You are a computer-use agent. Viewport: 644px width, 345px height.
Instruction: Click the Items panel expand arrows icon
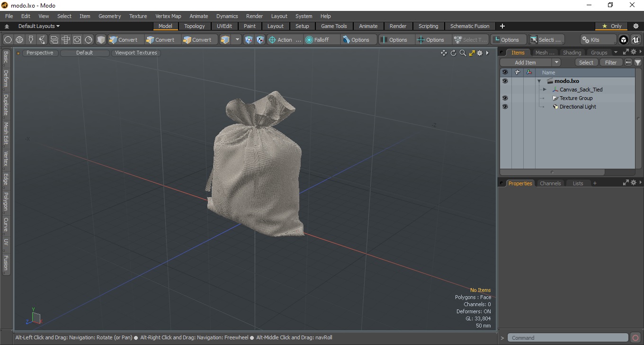[x=626, y=52]
